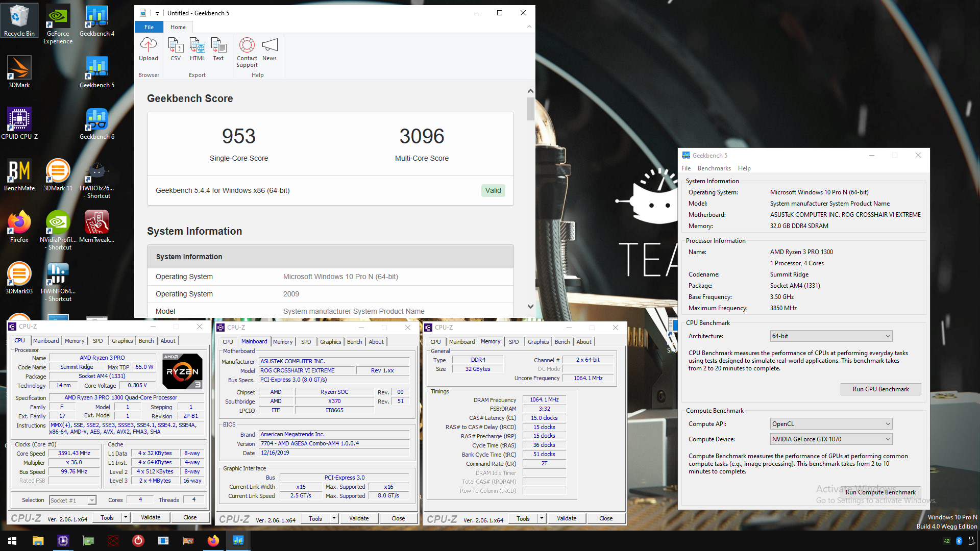This screenshot has height=551, width=980.
Task: Open Help menu in small Geekbench 5 window
Action: (744, 168)
